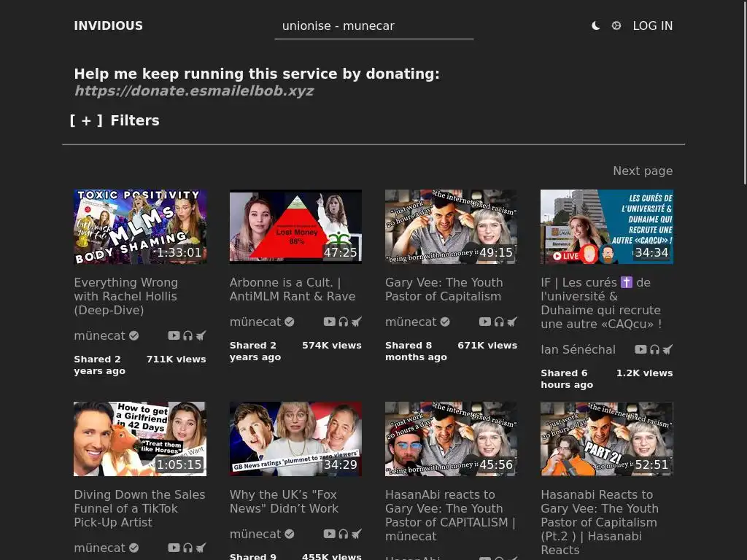Open Rachel Hollis video thumbnail
This screenshot has height=560, width=747.
(140, 227)
